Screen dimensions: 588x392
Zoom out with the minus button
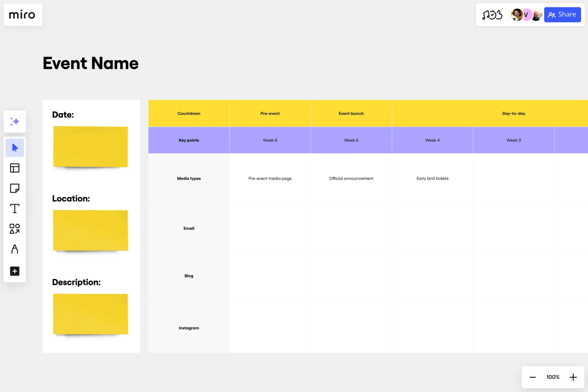click(x=533, y=377)
